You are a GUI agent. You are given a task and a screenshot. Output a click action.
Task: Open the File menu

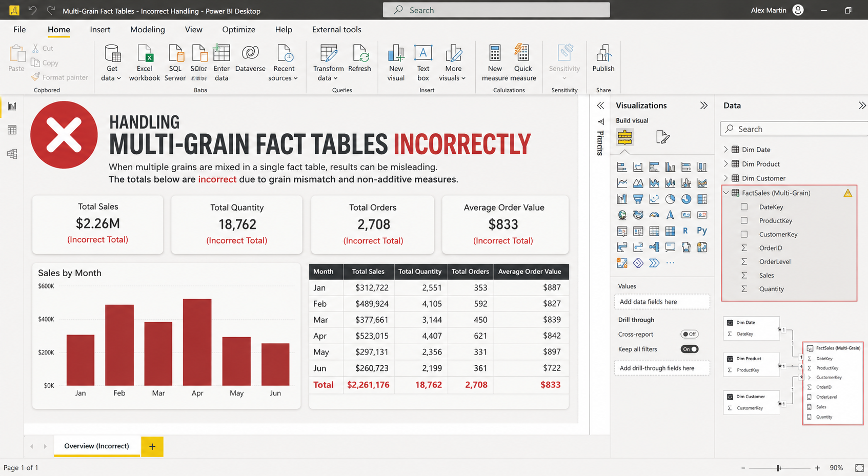pyautogui.click(x=19, y=30)
